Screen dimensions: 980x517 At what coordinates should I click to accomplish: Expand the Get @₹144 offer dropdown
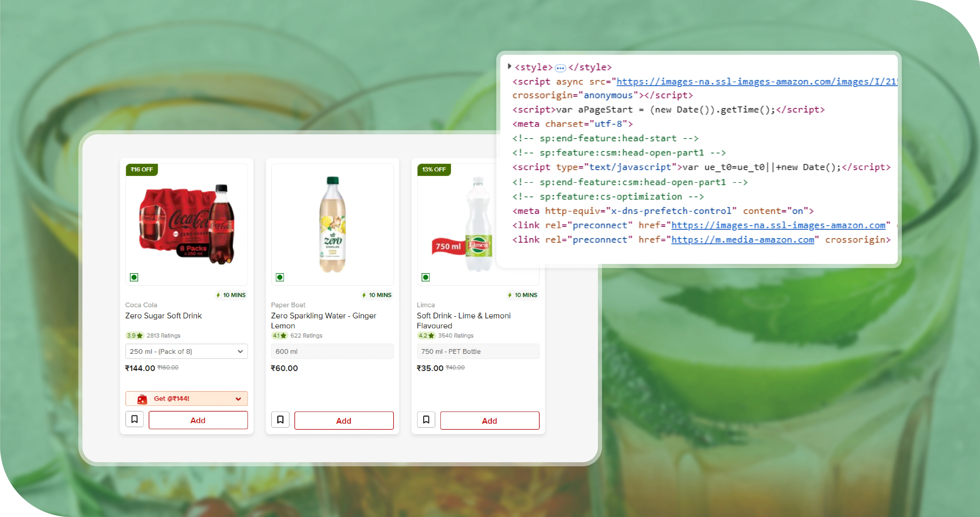click(186, 399)
